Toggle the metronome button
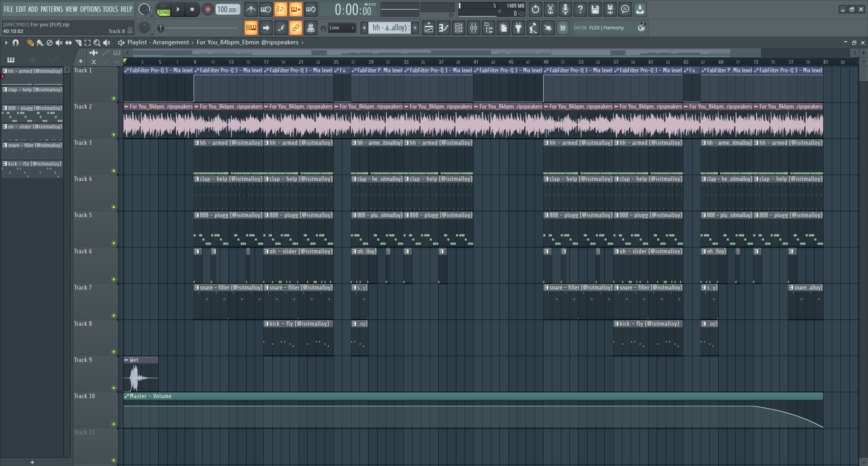Image resolution: width=868 pixels, height=466 pixels. click(251, 9)
